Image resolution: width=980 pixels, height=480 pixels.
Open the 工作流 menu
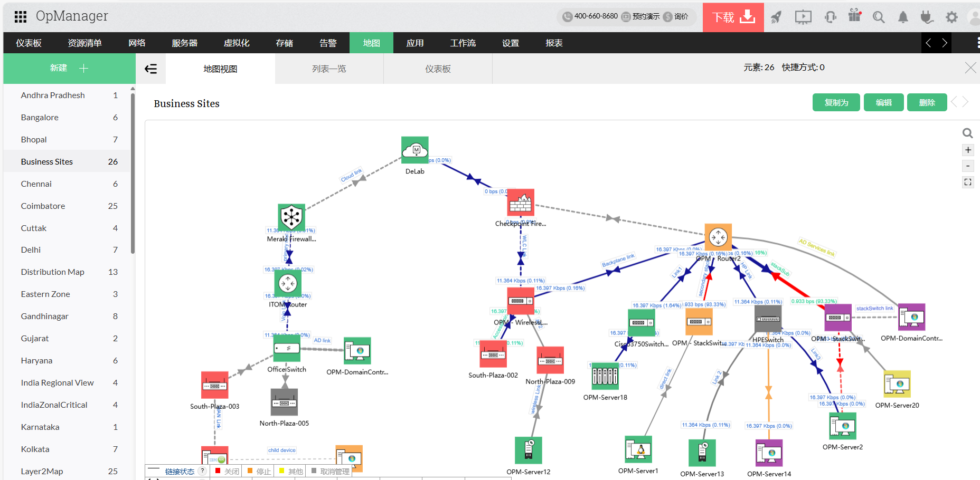(x=463, y=43)
